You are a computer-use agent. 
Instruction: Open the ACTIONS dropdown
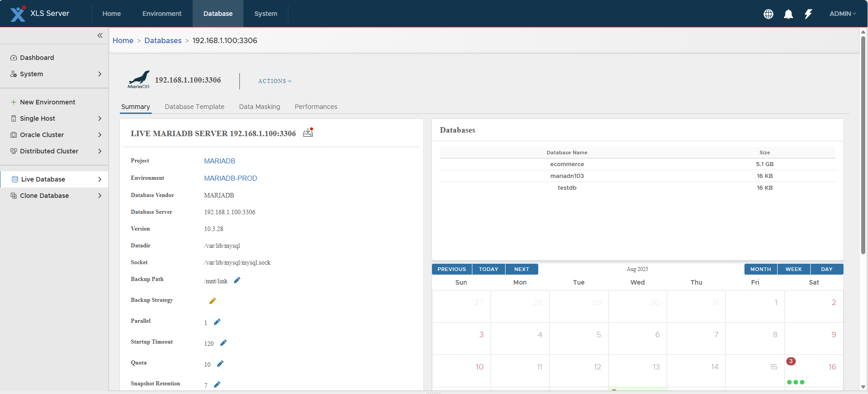[x=275, y=81]
